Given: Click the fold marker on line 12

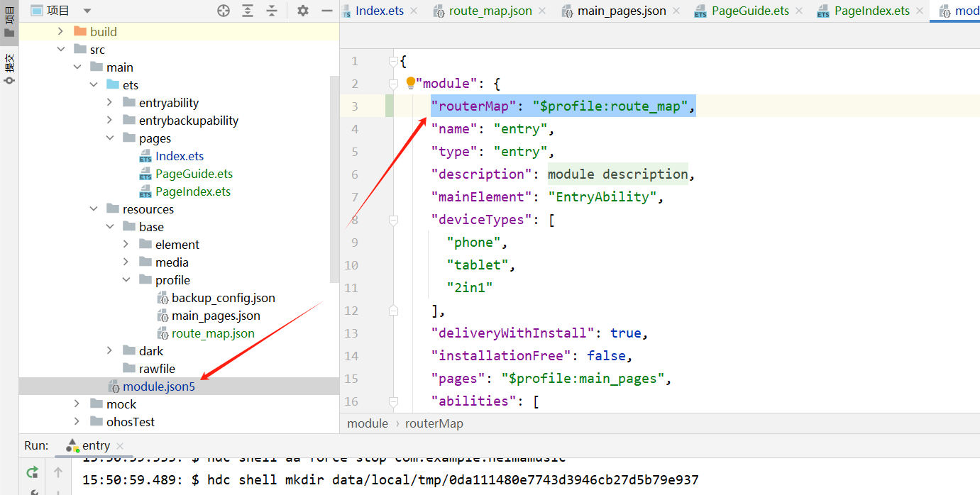Looking at the screenshot, I should click(x=393, y=310).
